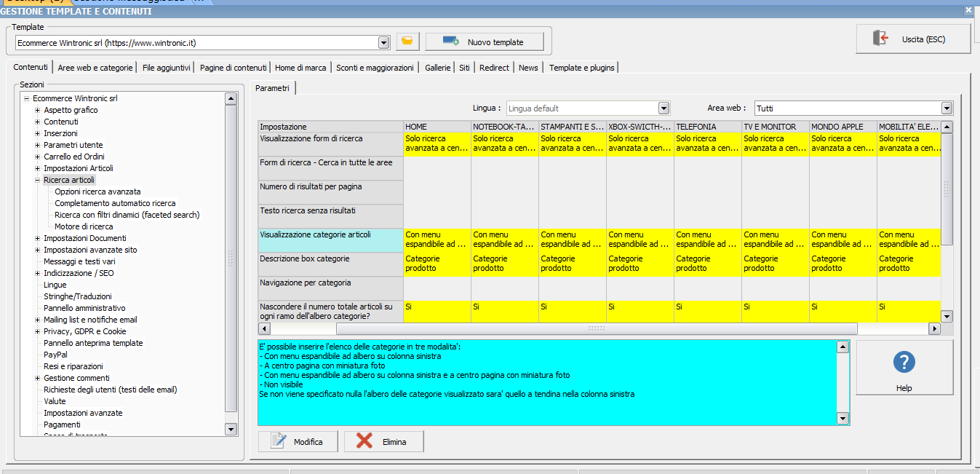Click the yellow folder icon beside Template dropdown
Viewport: 980px width, 474px height.
[x=407, y=42]
